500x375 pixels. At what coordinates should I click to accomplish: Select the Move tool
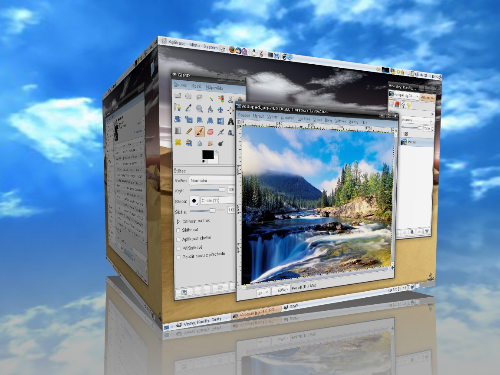point(220,110)
